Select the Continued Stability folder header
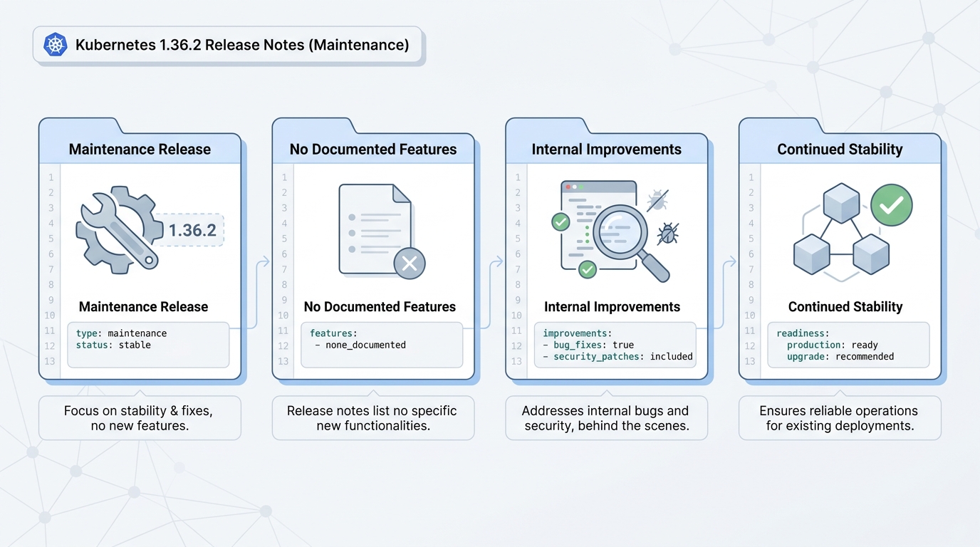The image size is (980, 547). pos(840,149)
